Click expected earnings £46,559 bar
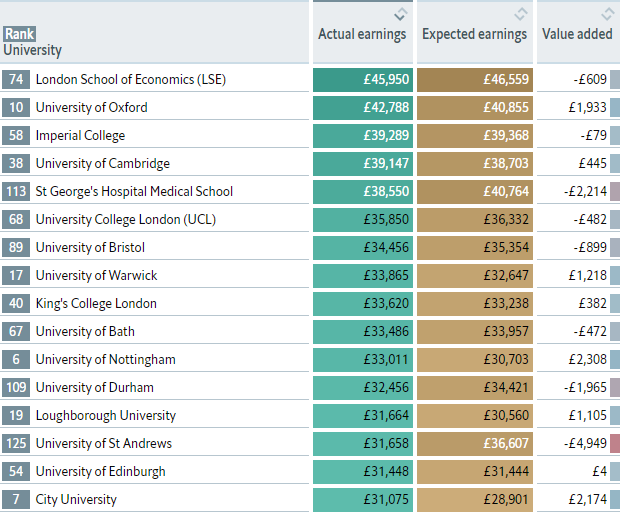 pyautogui.click(x=475, y=80)
